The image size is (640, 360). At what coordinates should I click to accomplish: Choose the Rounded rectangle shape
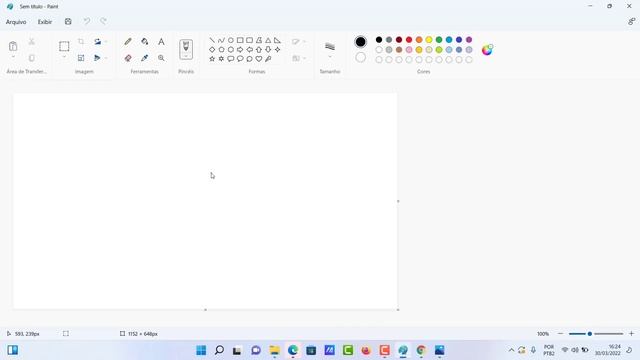(x=249, y=40)
